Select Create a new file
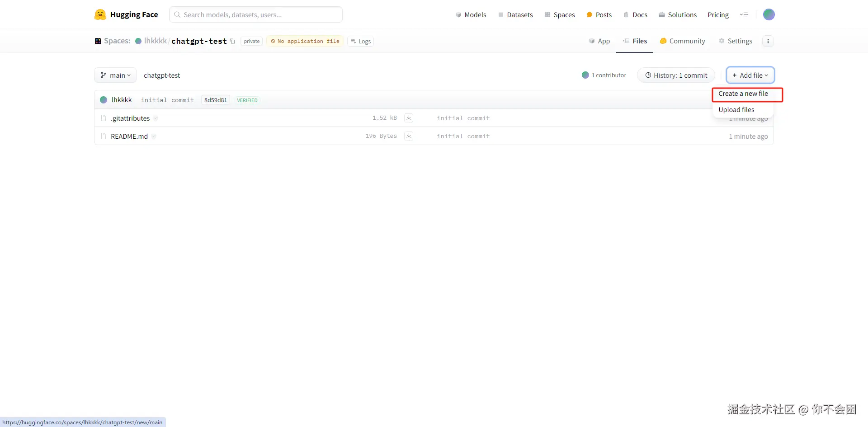The image size is (868, 427). coord(743,94)
